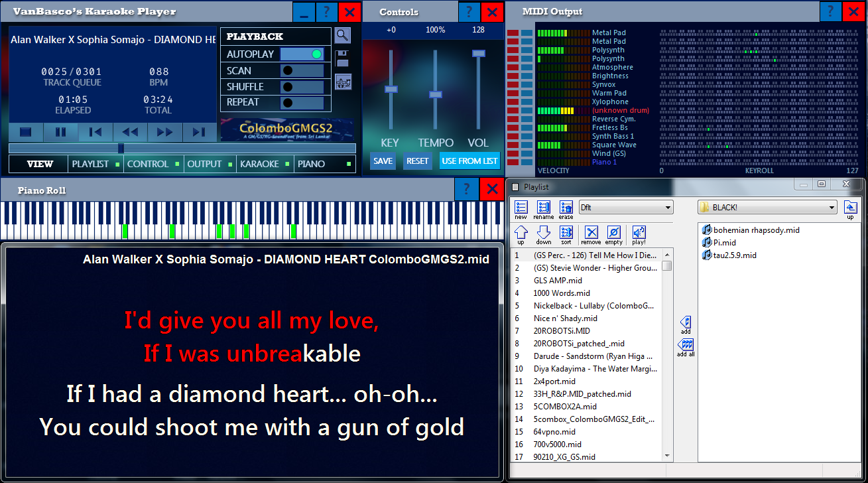The image size is (868, 483).
Task: Select playlist entry GLS AMP.mid
Action: (x=586, y=281)
